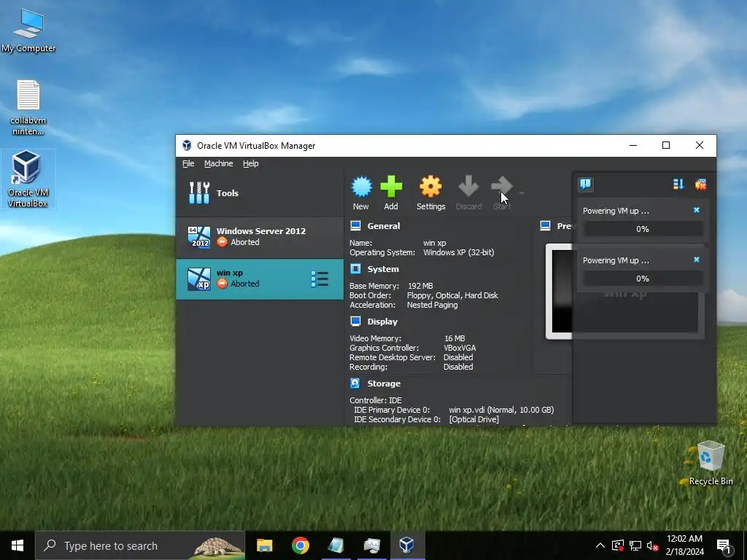747x560 pixels.
Task: Click the notification center speech bubble icon
Action: [x=586, y=184]
